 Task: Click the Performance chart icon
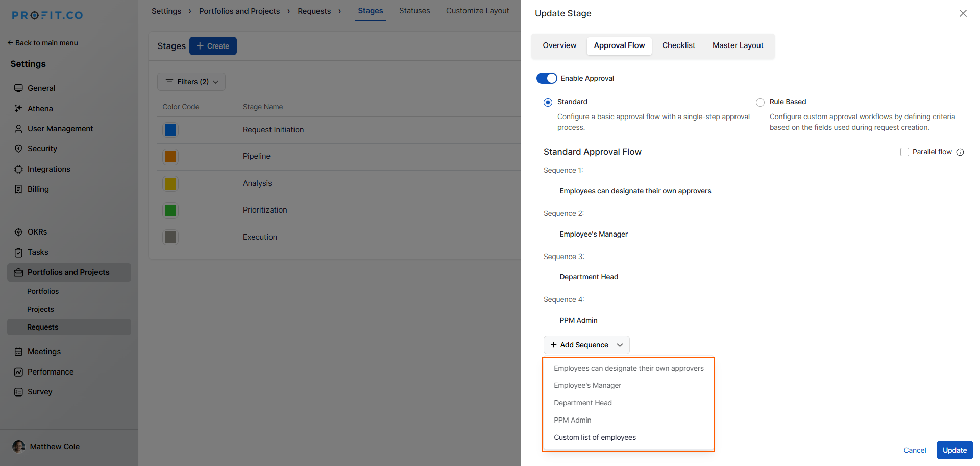tap(18, 372)
